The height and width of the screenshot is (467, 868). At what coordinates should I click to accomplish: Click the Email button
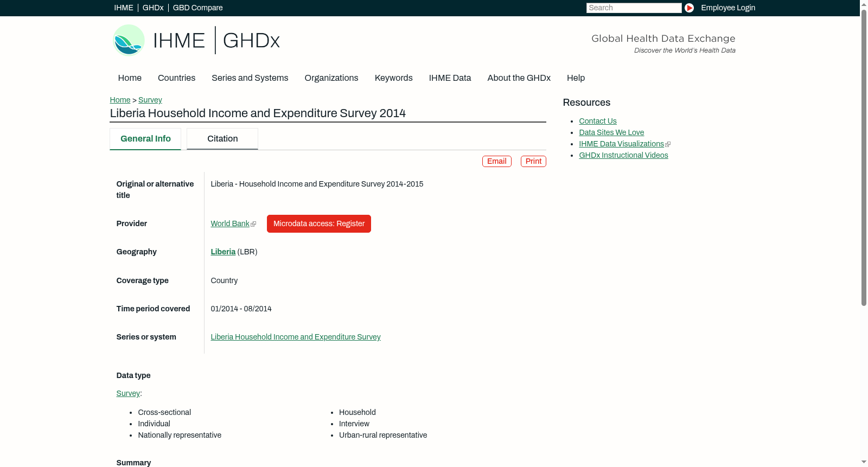pos(497,161)
